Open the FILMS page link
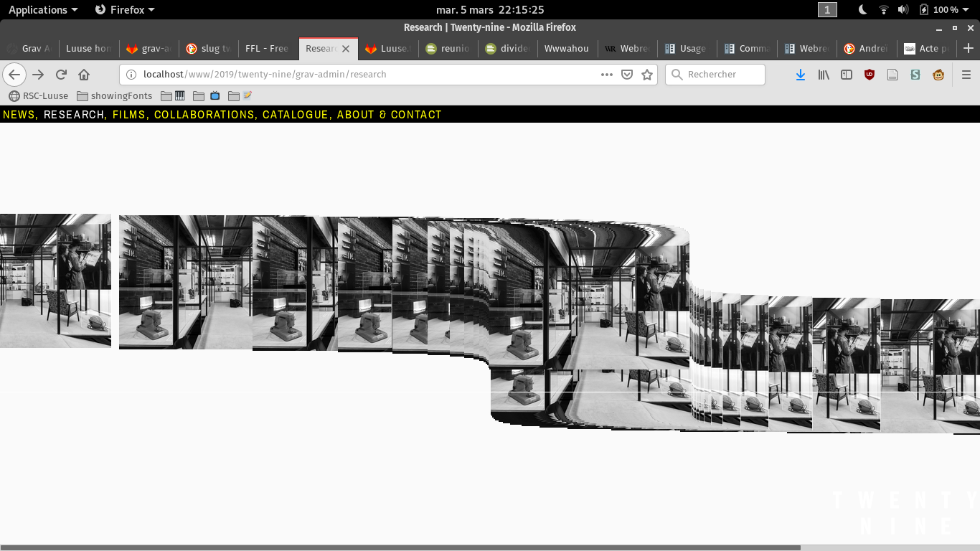 point(129,115)
